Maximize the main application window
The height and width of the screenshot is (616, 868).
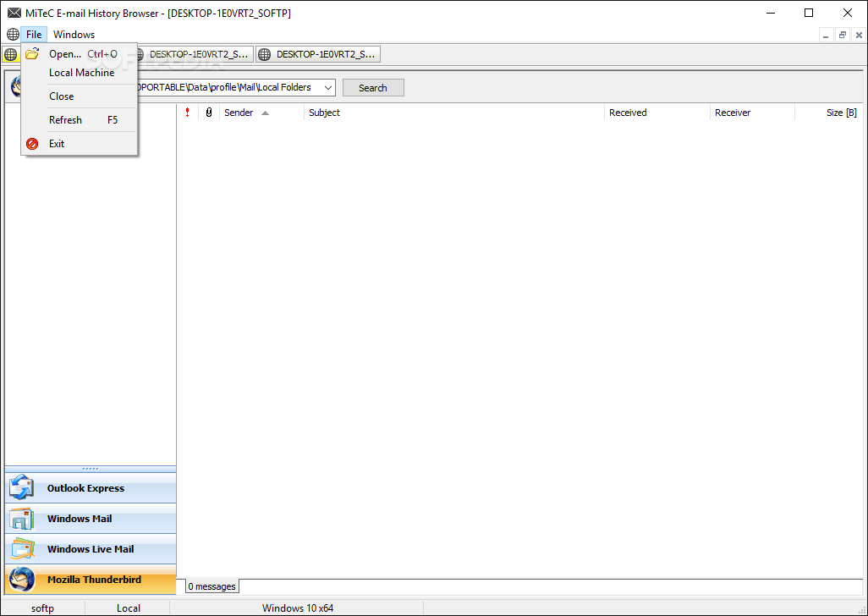point(809,13)
